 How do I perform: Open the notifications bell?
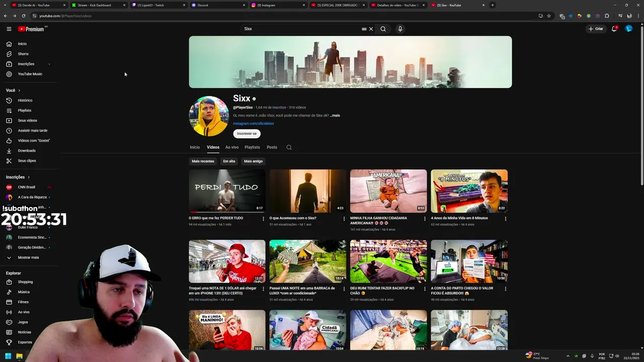[x=614, y=29]
